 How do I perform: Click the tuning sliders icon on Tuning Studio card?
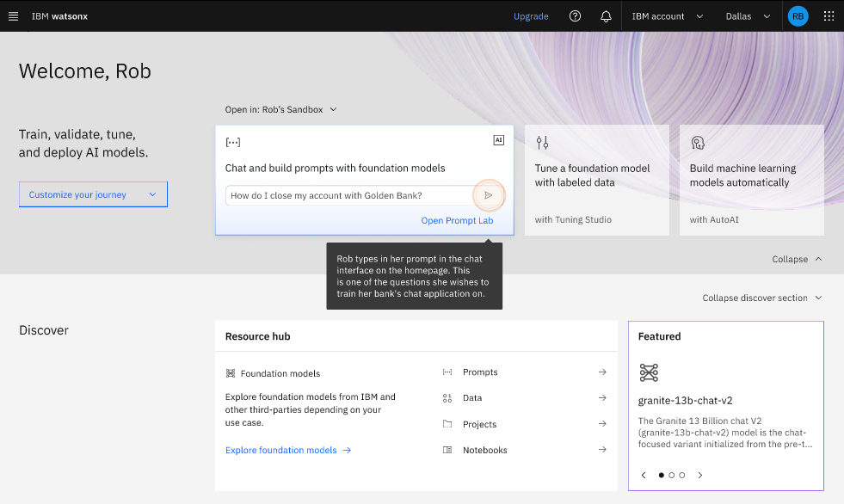tap(542, 143)
